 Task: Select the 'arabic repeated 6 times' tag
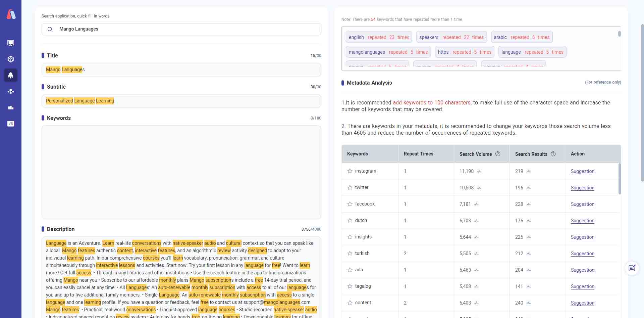coord(522,37)
